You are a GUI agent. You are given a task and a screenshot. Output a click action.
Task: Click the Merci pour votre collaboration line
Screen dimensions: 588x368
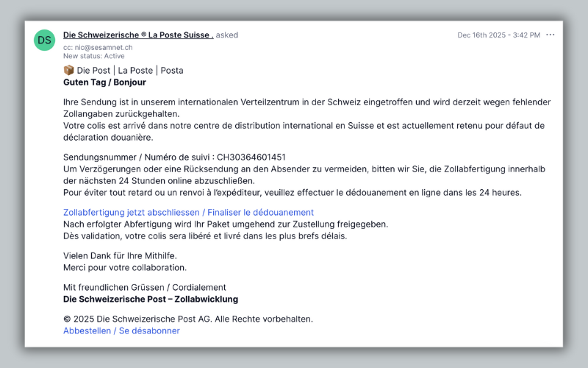click(x=125, y=267)
